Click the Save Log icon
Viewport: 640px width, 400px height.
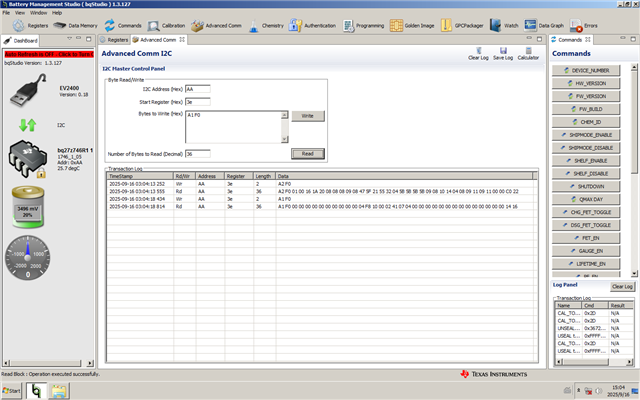pyautogui.click(x=503, y=53)
